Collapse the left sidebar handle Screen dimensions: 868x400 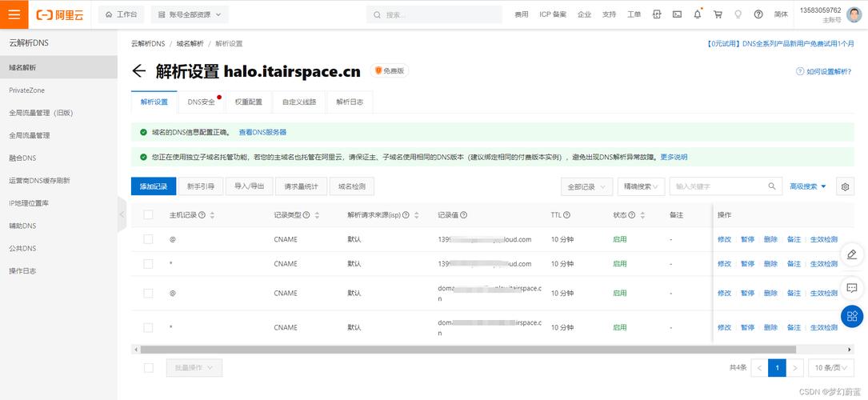click(x=122, y=214)
